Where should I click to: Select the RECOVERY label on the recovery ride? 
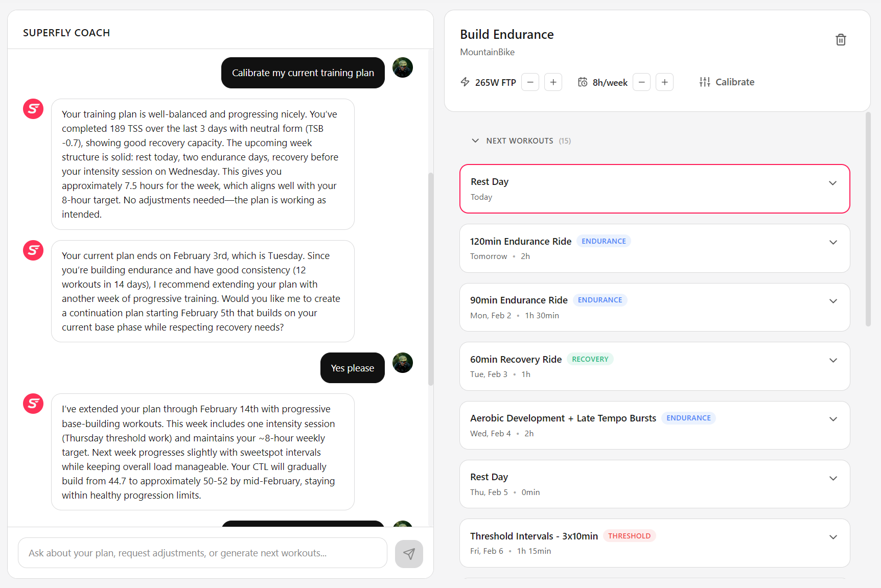pyautogui.click(x=590, y=359)
